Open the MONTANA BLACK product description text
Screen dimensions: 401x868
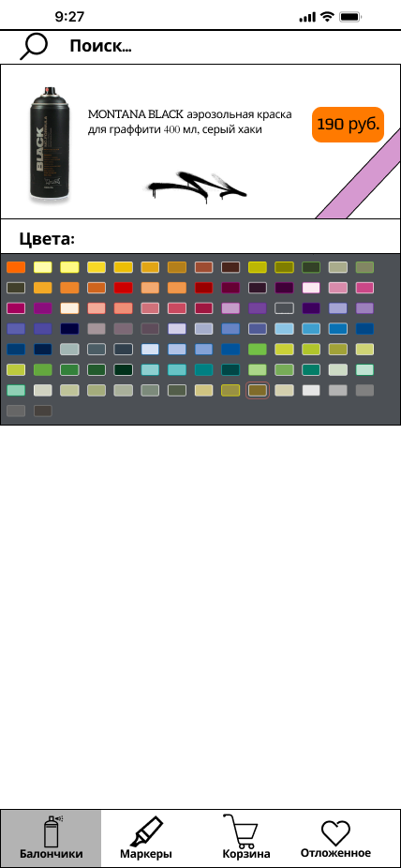point(189,123)
